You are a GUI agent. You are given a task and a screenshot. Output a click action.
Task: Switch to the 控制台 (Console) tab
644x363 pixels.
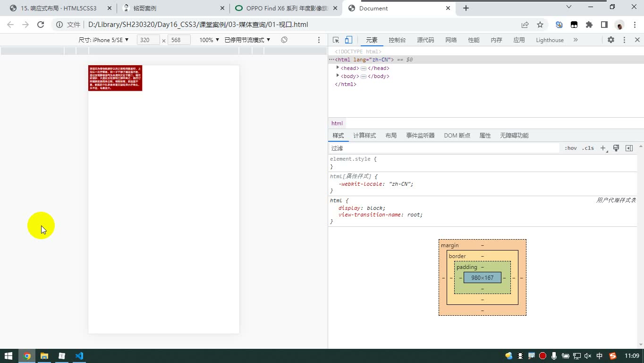coord(397,40)
